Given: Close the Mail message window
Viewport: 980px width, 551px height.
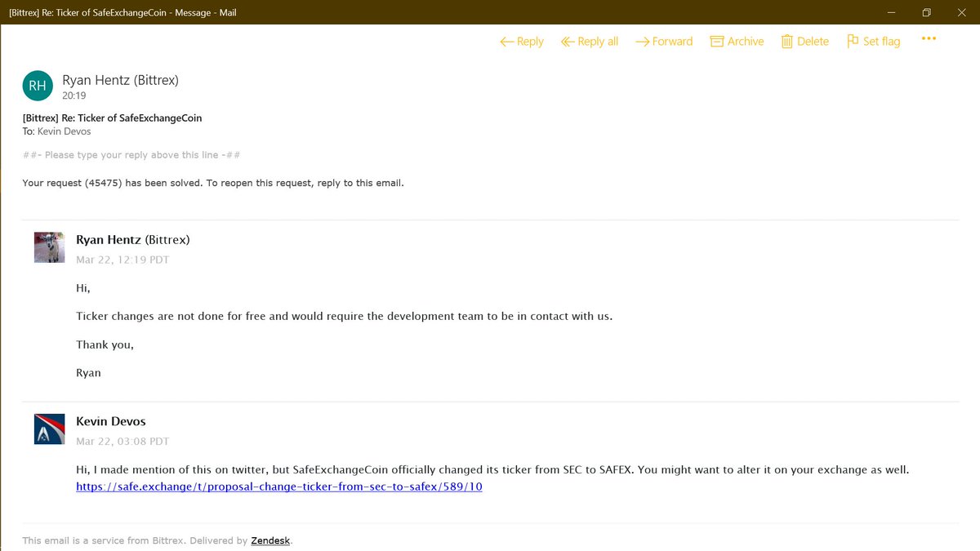Looking at the screenshot, I should (x=962, y=12).
